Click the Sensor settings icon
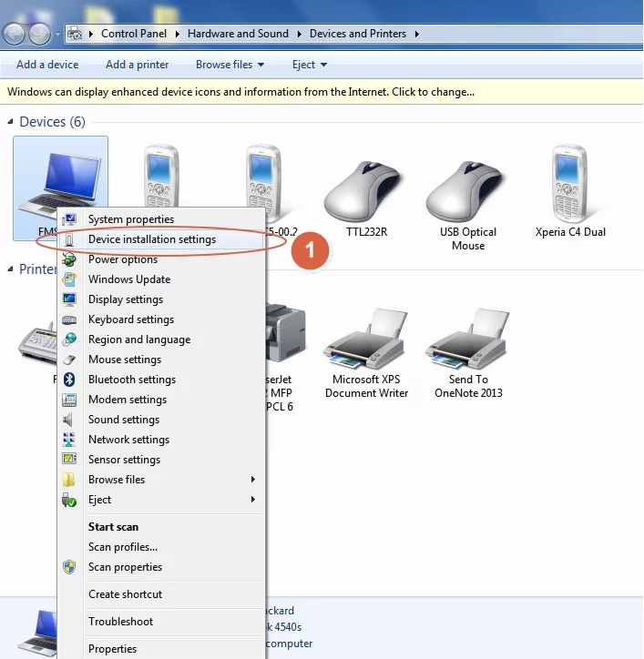Viewport: 644px width, 659px height. click(69, 459)
